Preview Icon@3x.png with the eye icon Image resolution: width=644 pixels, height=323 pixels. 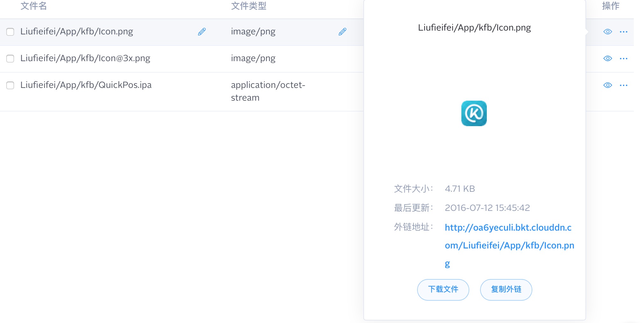click(608, 58)
